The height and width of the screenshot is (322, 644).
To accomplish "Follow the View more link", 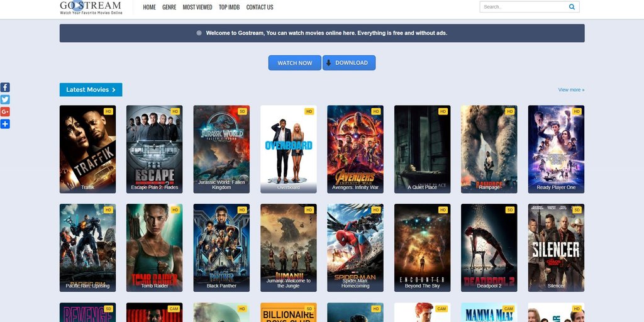I will (571, 90).
